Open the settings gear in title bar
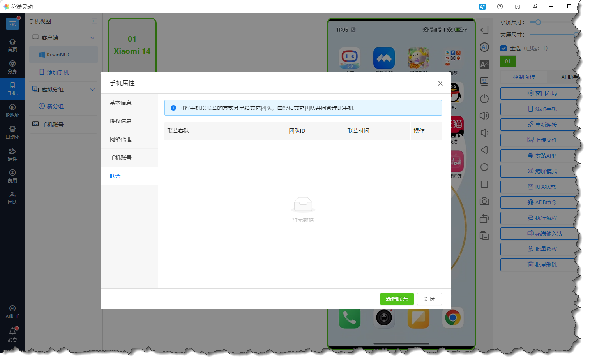The image size is (590, 364). point(518,7)
